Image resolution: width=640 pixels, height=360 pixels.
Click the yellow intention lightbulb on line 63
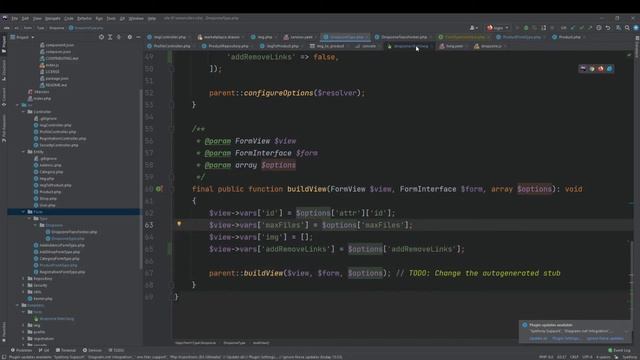click(179, 224)
